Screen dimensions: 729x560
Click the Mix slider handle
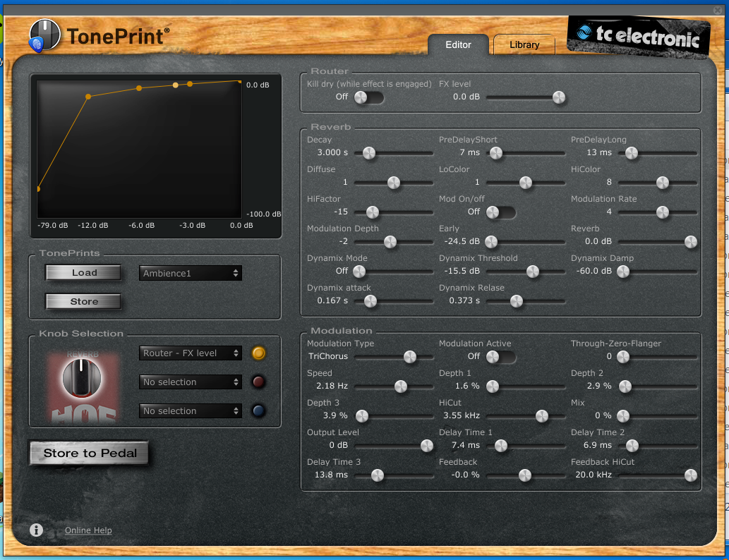tap(623, 416)
